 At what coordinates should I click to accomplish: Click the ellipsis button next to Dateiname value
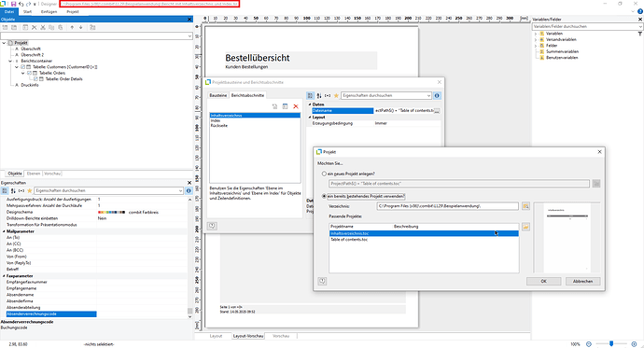(437, 111)
